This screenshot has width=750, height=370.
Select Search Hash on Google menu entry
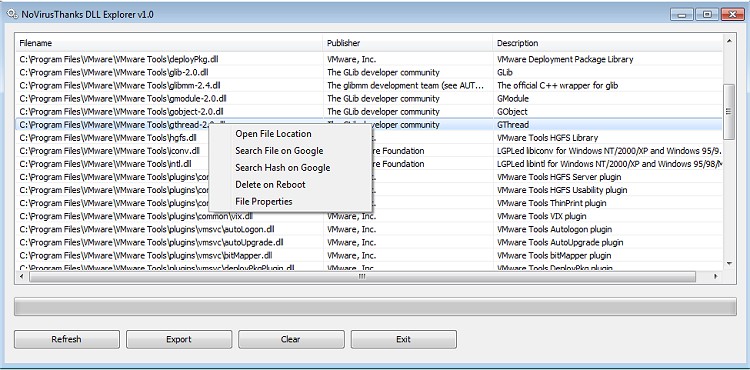[x=282, y=168]
